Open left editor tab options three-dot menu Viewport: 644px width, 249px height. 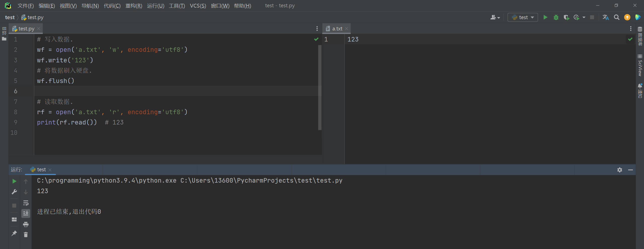[x=317, y=29]
